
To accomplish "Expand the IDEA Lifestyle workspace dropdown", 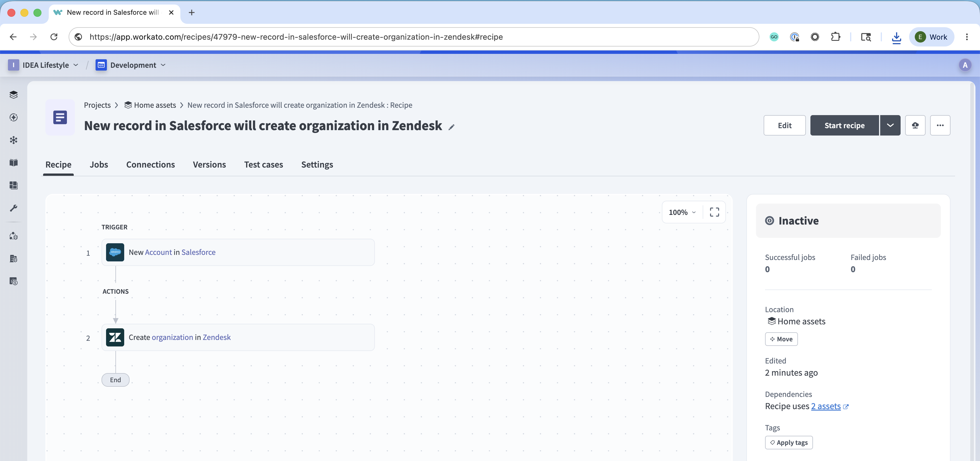I will pyautogui.click(x=43, y=65).
